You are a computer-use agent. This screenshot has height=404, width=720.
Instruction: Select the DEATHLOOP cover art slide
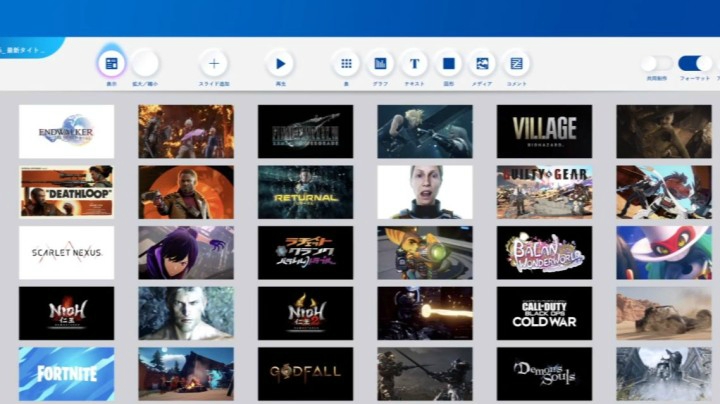click(67, 192)
